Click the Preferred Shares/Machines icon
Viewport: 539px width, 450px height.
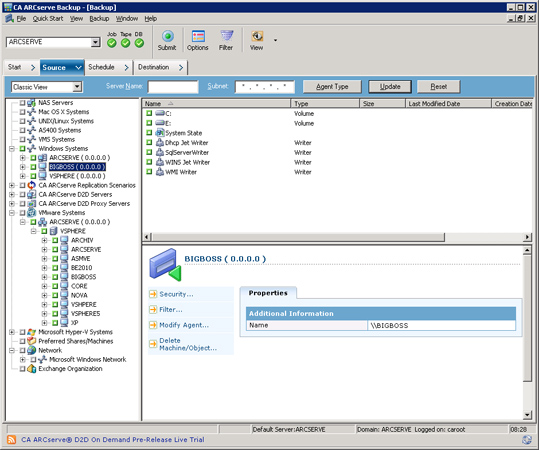(x=31, y=341)
